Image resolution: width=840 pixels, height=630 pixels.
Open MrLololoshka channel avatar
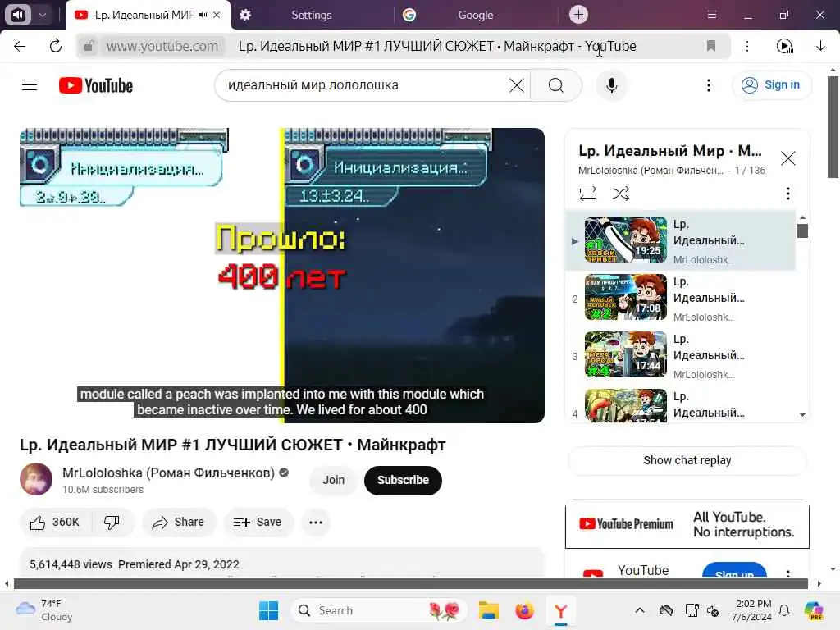[x=36, y=479]
